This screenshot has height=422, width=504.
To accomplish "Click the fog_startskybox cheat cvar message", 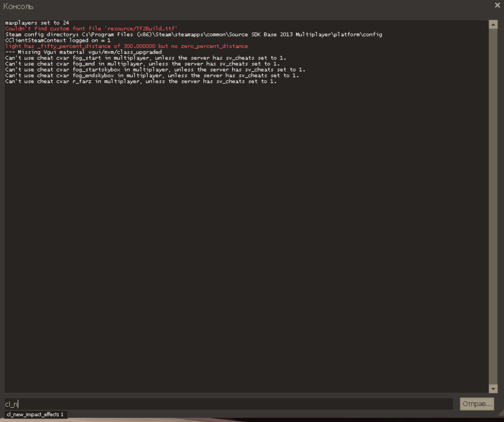I will [155, 70].
